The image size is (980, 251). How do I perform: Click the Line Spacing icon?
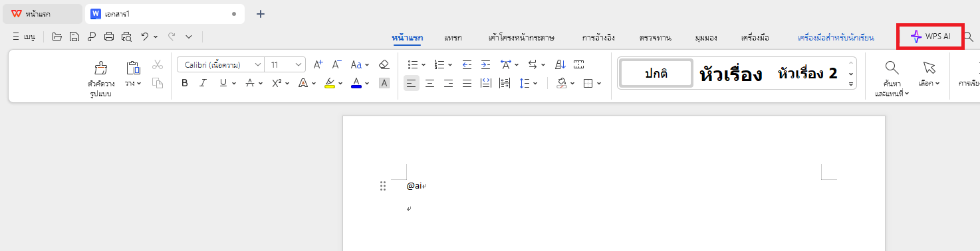(524, 83)
